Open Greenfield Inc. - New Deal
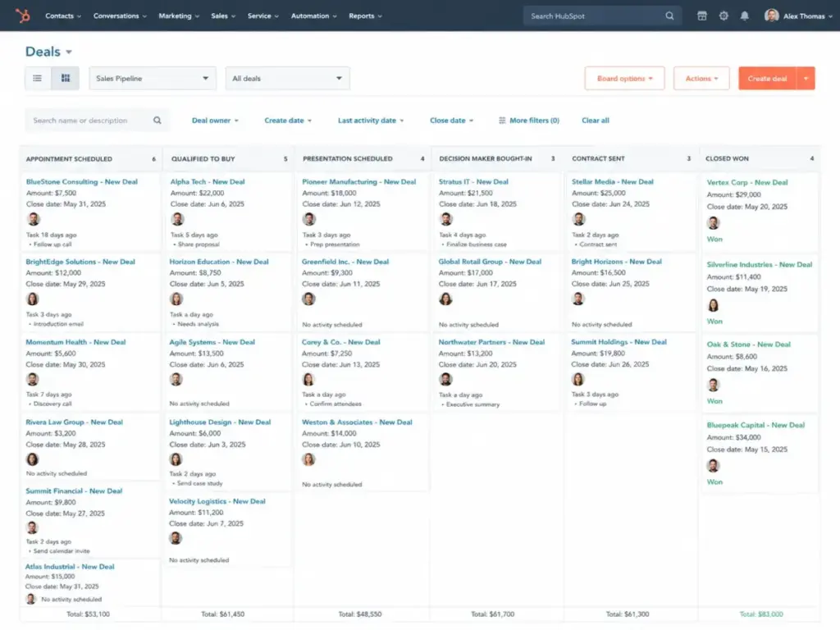The height and width of the screenshot is (630, 840). tap(345, 262)
